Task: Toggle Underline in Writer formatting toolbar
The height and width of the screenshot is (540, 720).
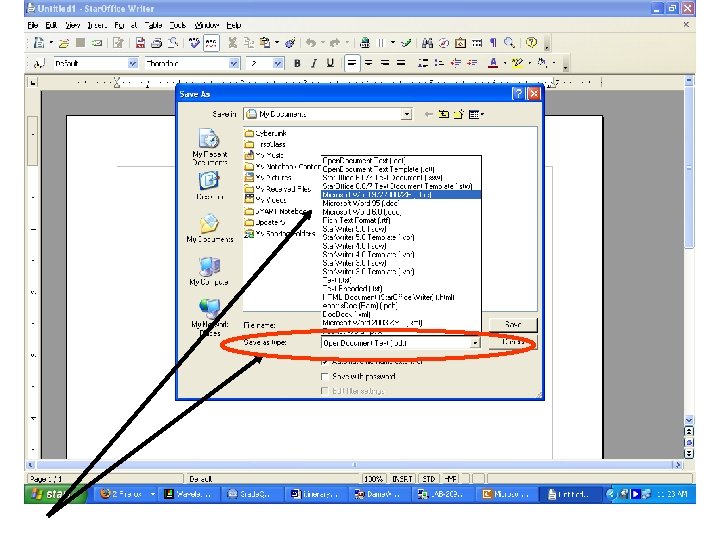Action: coord(330,63)
